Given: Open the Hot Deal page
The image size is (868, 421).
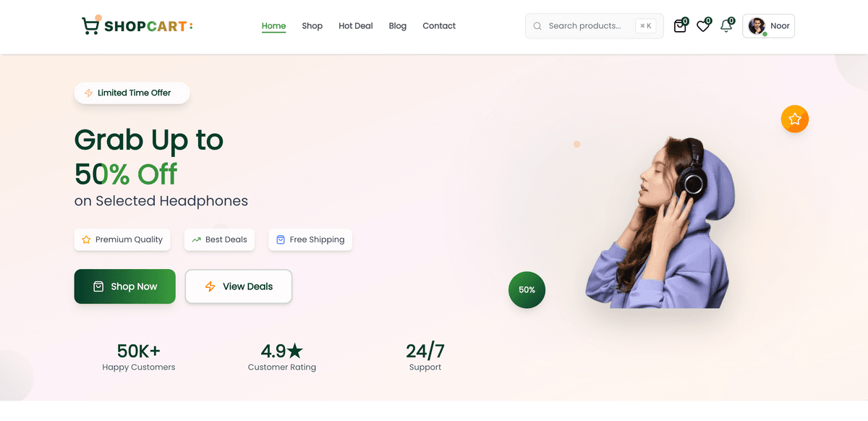Looking at the screenshot, I should click(x=356, y=26).
